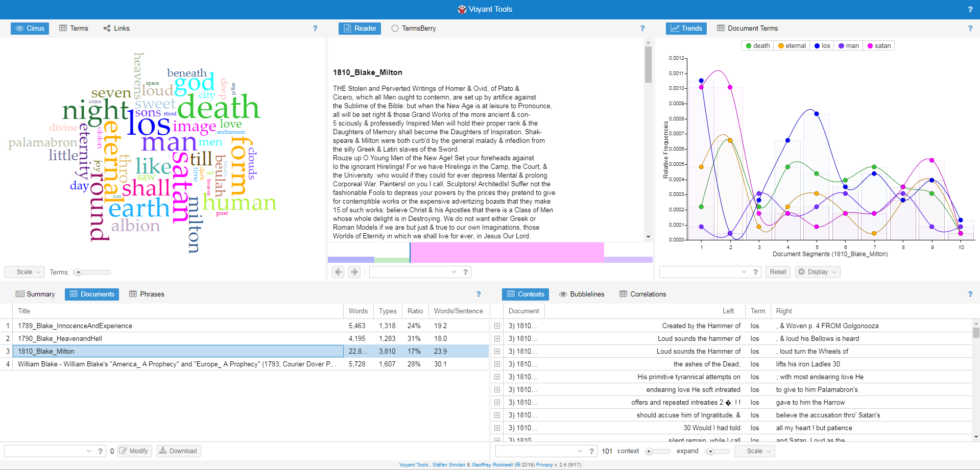Open the Trends Display dropdown
The image size is (980, 470).
point(817,272)
